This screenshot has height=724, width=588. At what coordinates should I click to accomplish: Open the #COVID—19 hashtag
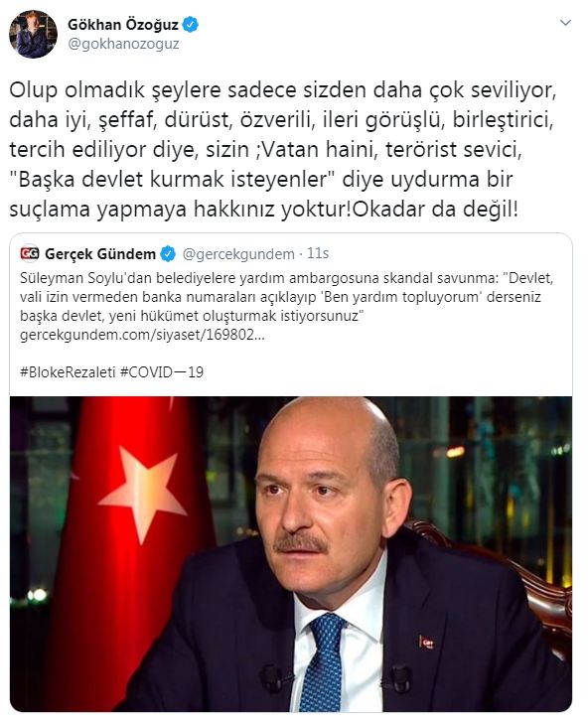[x=162, y=372]
